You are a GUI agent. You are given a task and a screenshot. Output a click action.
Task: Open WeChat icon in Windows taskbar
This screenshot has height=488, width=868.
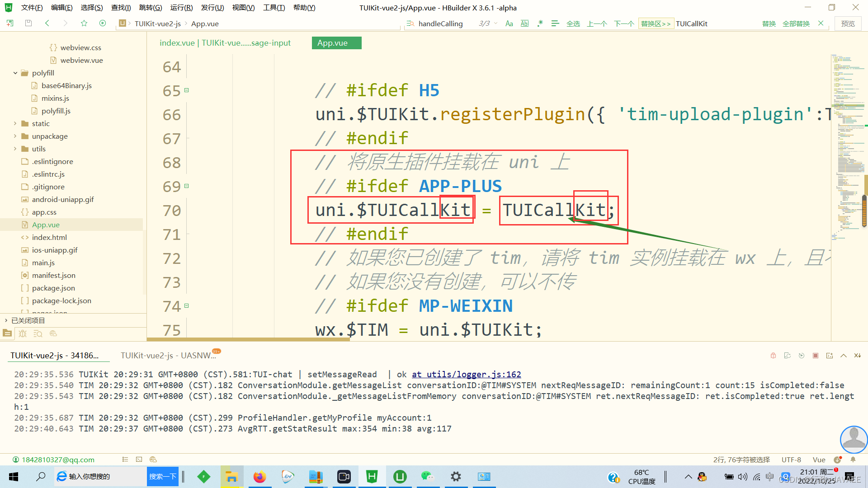[x=427, y=477]
